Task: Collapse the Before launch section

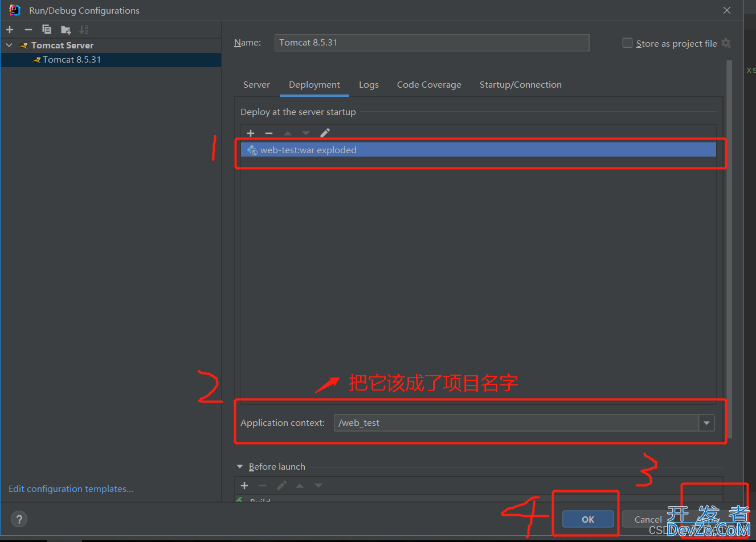Action: click(240, 467)
